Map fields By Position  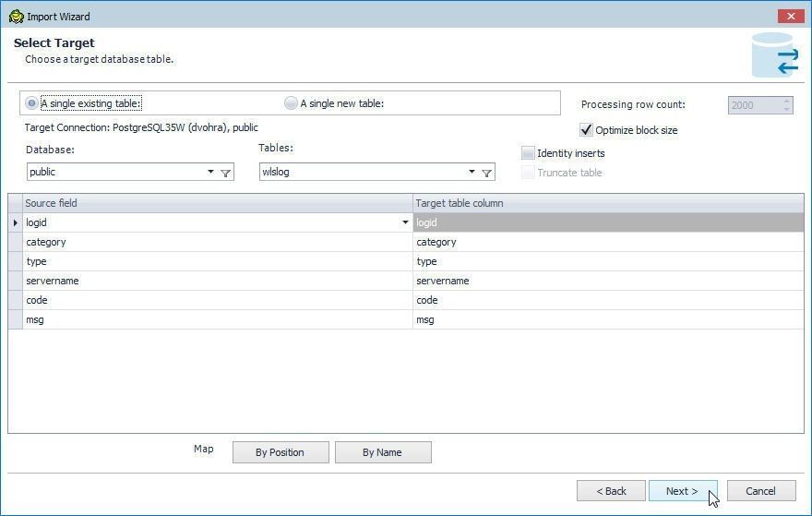[281, 452]
